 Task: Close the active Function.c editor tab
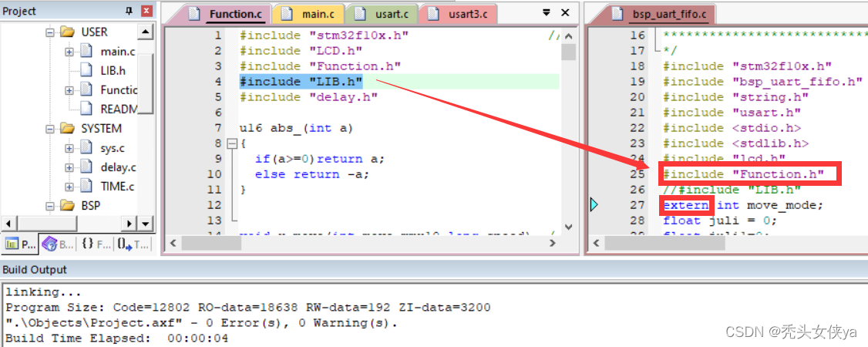[565, 12]
